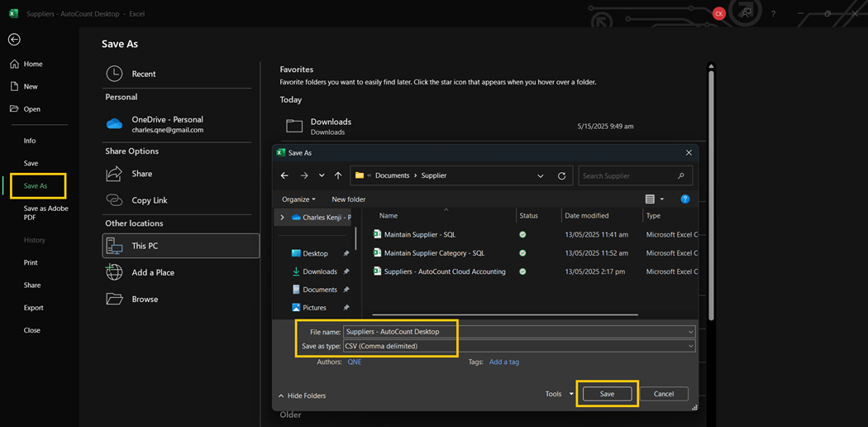This screenshot has height=427, width=868.
Task: Click the back arrow circle icon
Action: pyautogui.click(x=14, y=40)
